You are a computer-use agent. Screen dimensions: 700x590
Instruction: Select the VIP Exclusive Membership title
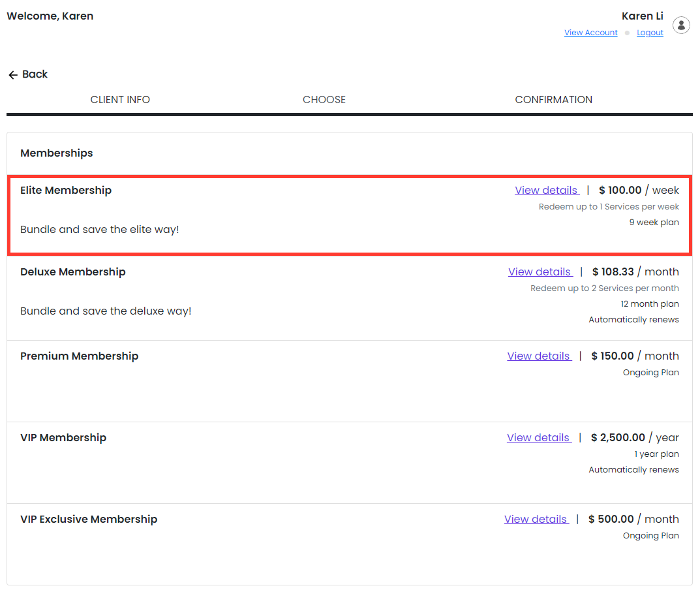coord(89,520)
